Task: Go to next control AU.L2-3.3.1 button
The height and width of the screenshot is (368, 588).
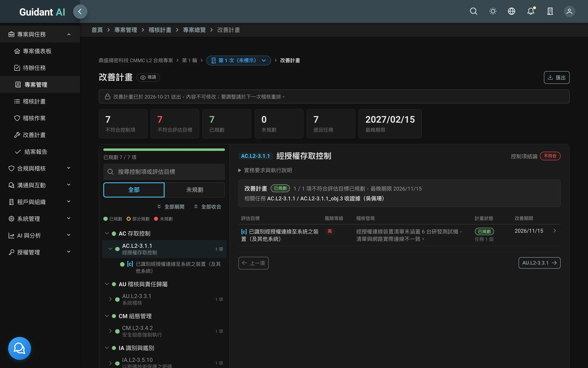Action: [x=539, y=263]
